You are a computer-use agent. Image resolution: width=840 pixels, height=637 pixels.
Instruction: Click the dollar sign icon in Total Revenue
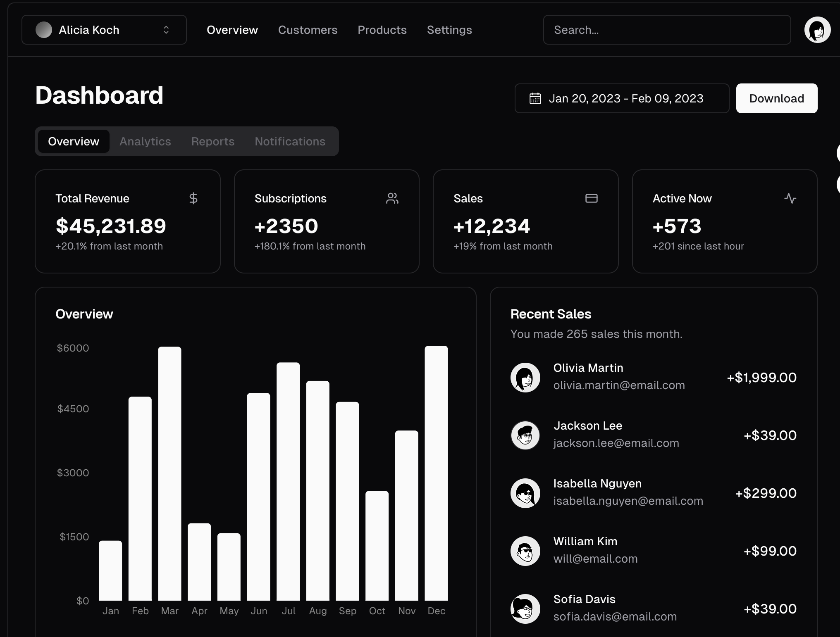tap(193, 198)
